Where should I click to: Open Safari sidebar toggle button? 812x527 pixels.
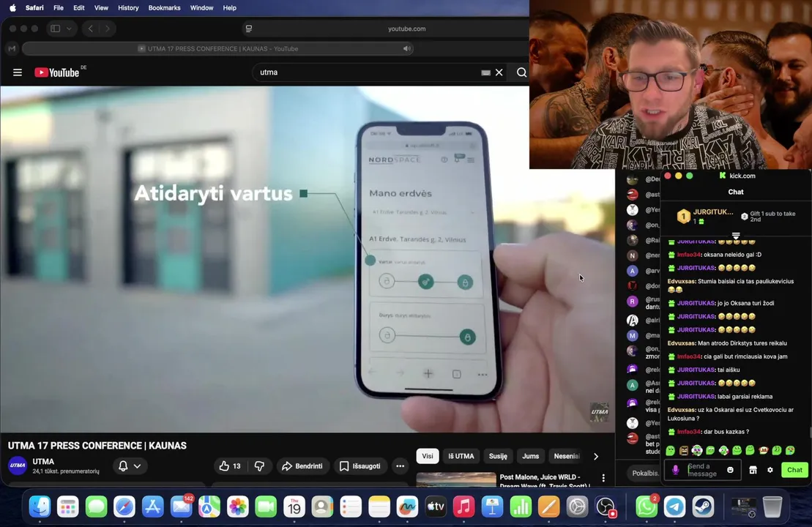click(x=56, y=29)
